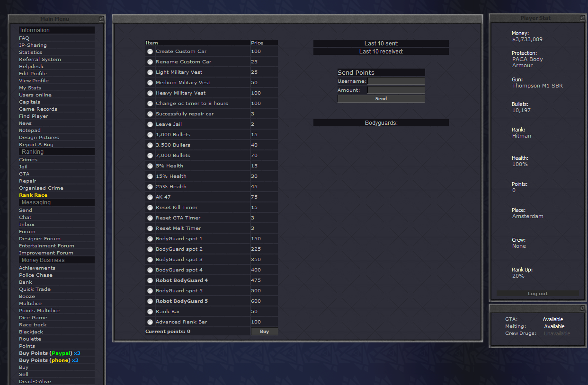Image resolution: width=588 pixels, height=385 pixels.
Task: Select the Create Custom Car radio button
Action: [x=150, y=52]
